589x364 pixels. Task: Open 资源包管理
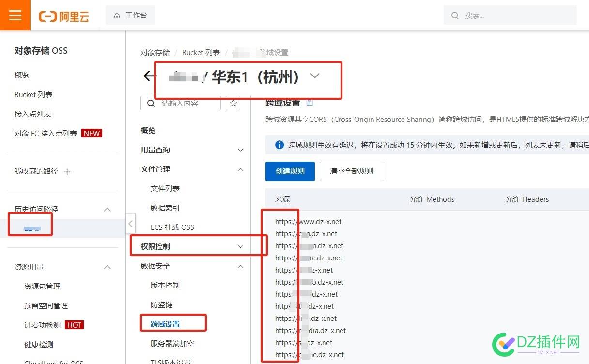(x=42, y=286)
